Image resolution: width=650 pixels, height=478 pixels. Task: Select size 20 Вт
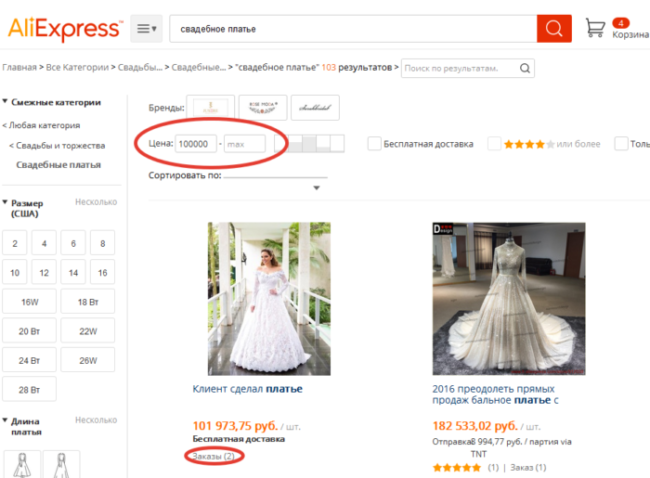tap(29, 331)
